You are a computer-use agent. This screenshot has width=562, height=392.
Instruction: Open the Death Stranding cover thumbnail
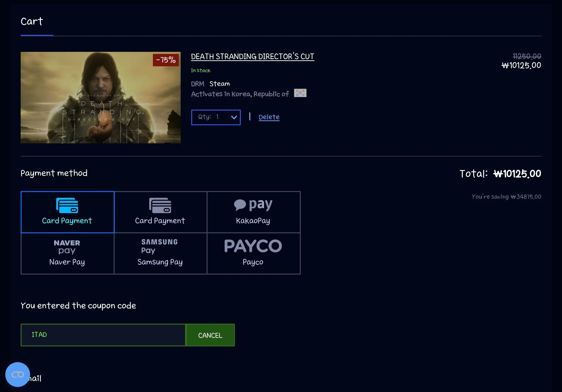[101, 97]
